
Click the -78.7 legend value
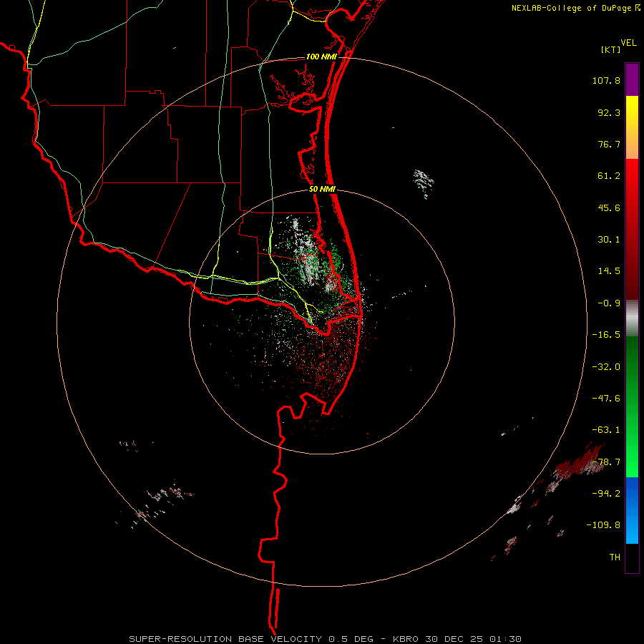point(606,462)
